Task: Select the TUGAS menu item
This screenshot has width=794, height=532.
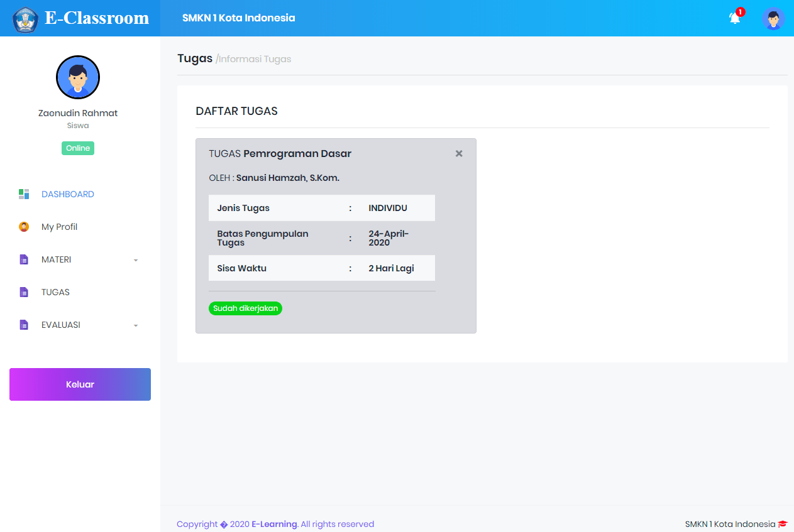Action: tap(55, 292)
